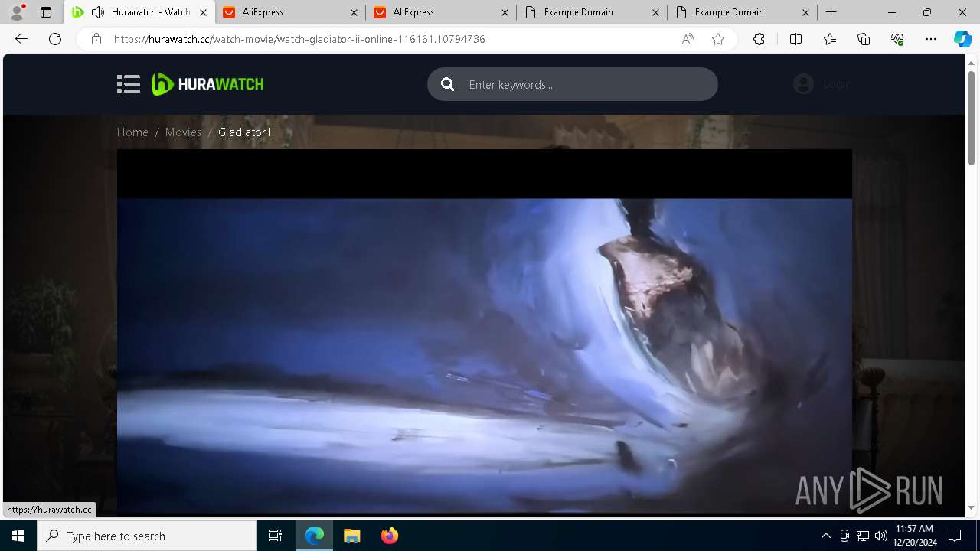
Task: Switch to the second AliExpress tab
Action: tap(442, 12)
